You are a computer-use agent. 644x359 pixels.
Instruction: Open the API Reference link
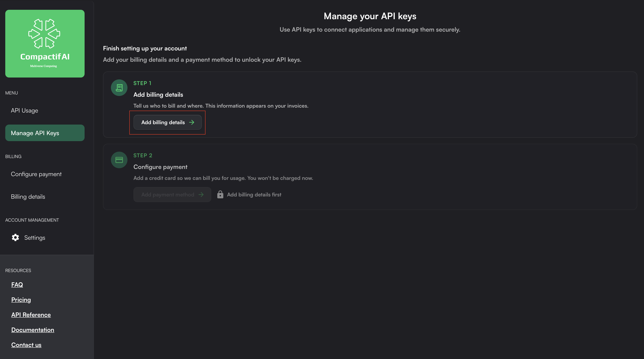(x=31, y=315)
